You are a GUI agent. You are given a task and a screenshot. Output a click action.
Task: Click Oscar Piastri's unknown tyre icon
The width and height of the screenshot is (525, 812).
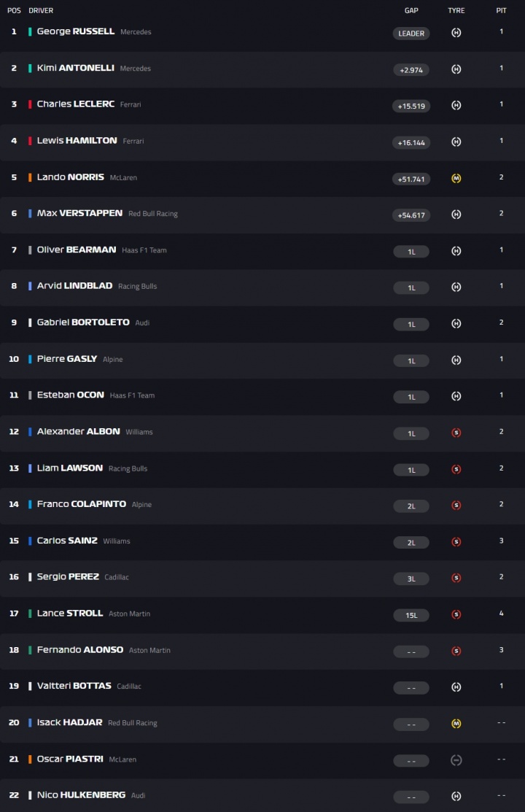(x=456, y=760)
